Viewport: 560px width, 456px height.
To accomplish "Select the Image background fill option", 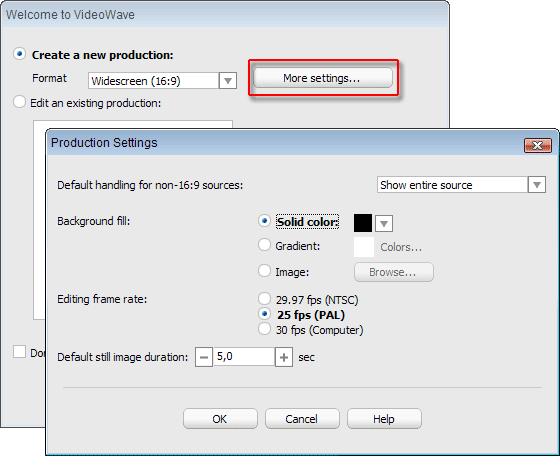I will pos(264,271).
